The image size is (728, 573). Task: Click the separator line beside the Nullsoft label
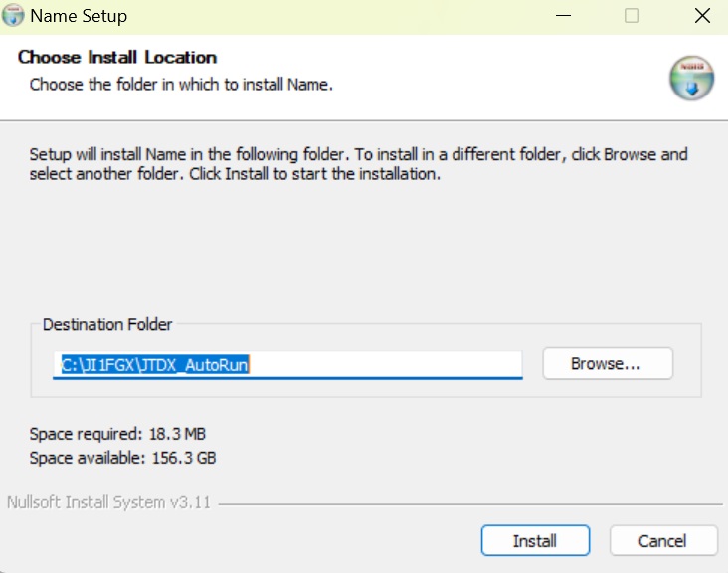point(467,503)
